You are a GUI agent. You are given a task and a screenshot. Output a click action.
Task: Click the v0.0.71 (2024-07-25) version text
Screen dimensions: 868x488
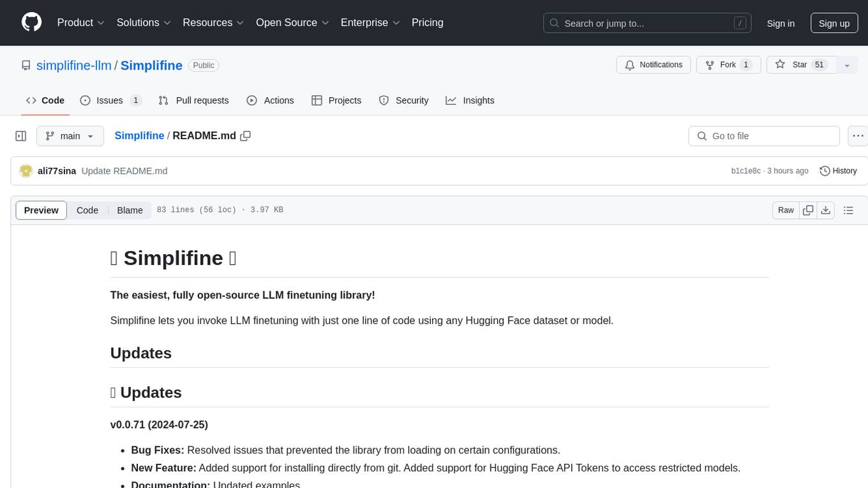tap(159, 425)
